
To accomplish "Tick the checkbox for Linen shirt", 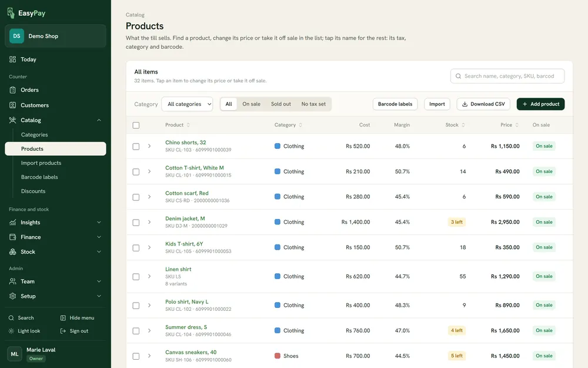I will (x=136, y=277).
